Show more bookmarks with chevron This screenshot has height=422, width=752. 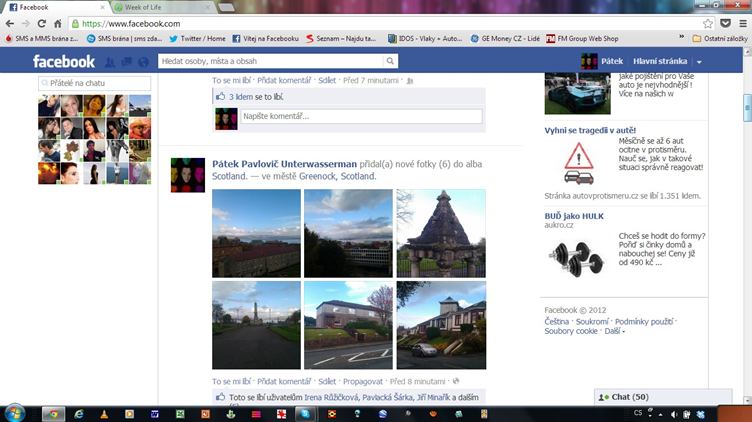point(682,37)
